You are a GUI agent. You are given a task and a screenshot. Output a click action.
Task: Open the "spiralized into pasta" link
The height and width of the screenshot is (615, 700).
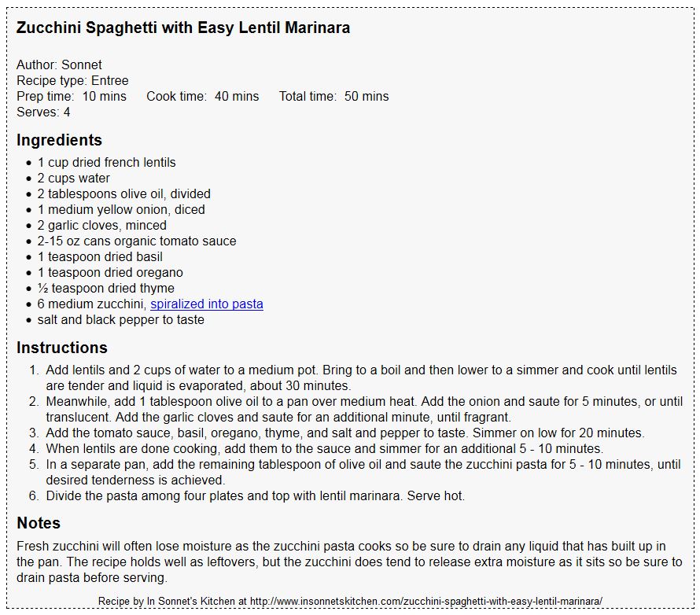tap(206, 304)
